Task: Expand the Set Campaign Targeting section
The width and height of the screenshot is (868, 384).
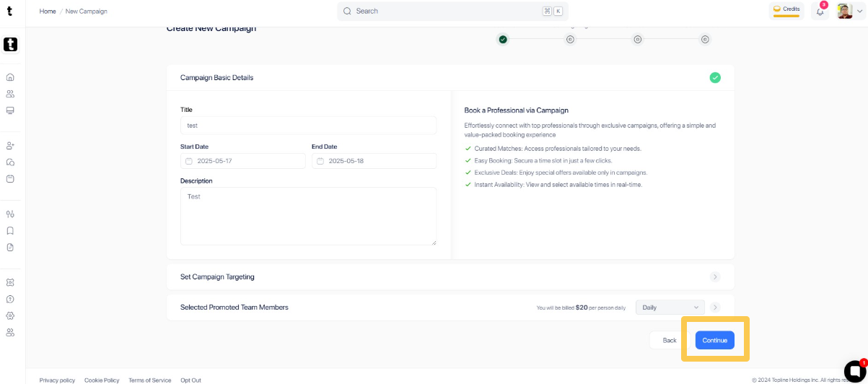Action: (715, 276)
